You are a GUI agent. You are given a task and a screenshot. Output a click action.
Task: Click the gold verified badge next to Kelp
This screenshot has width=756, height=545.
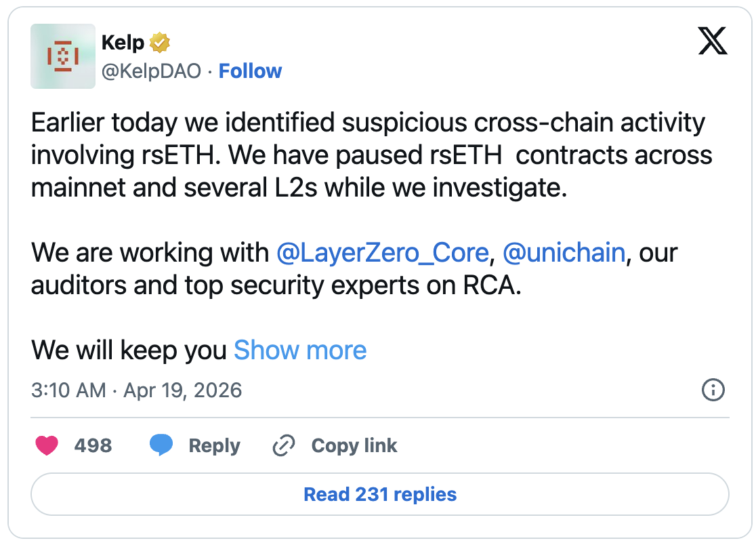coord(158,41)
